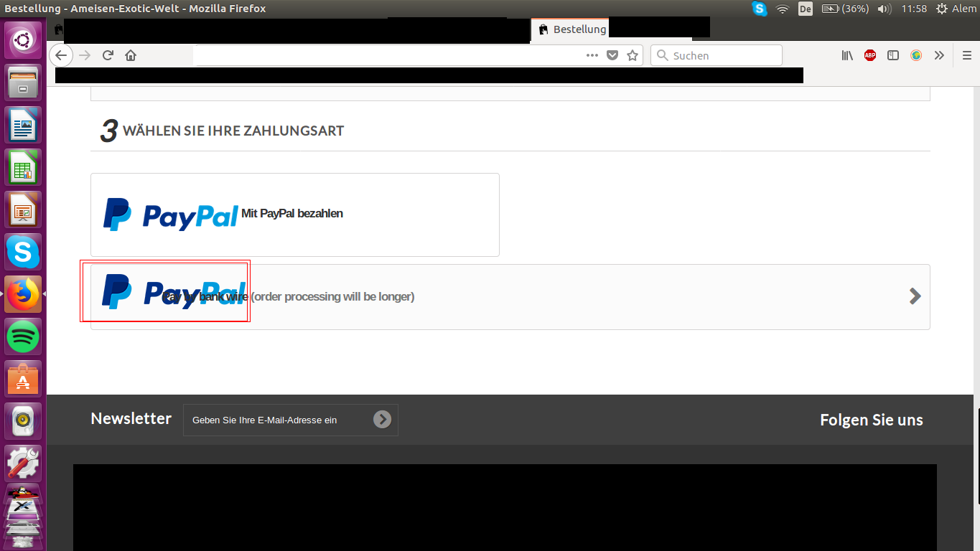Open Spotify from the launcher
Image resolution: width=980 pixels, height=551 pixels.
(x=24, y=336)
